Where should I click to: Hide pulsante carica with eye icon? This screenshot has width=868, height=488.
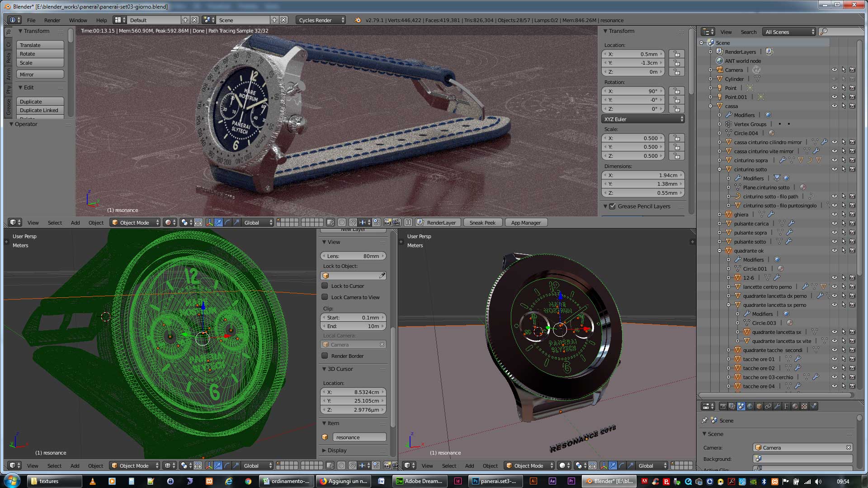point(835,223)
